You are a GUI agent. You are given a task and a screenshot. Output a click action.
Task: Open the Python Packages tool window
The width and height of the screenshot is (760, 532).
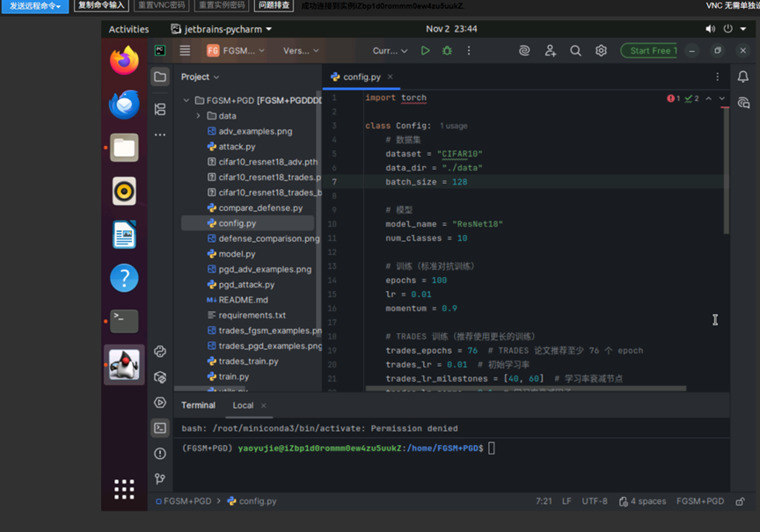160,376
